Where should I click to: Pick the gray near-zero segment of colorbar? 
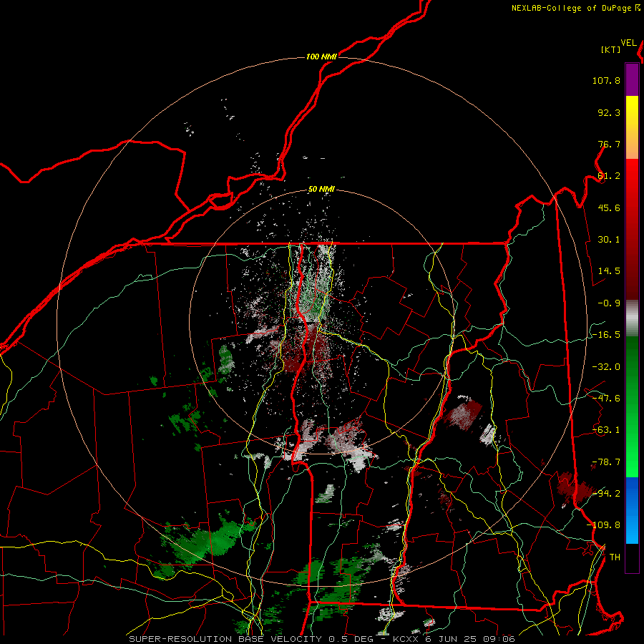632,318
